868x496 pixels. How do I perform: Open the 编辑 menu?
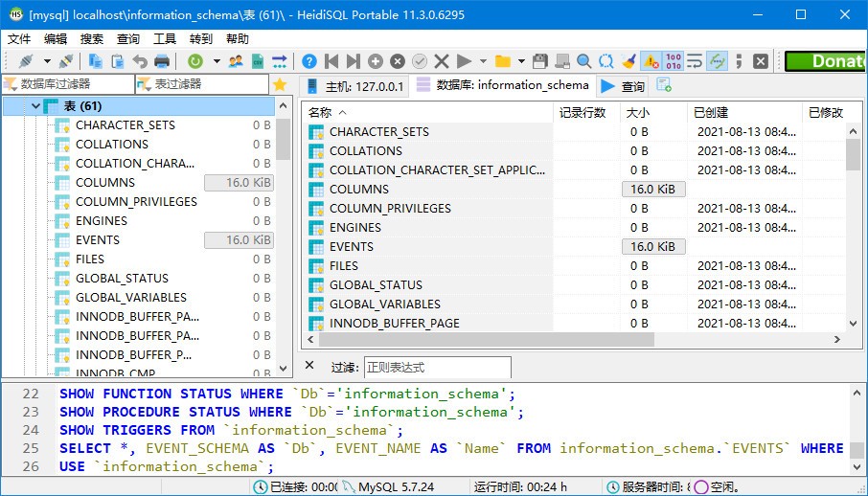tap(56, 38)
